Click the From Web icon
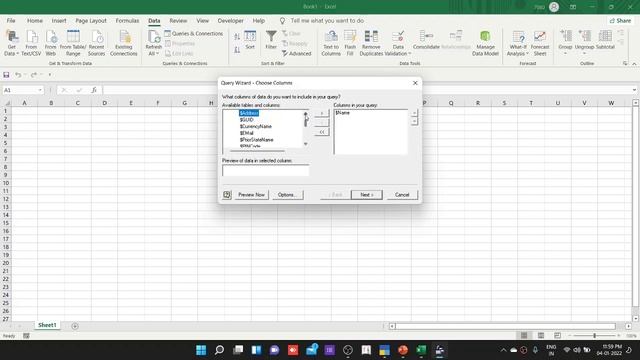 coord(51,43)
